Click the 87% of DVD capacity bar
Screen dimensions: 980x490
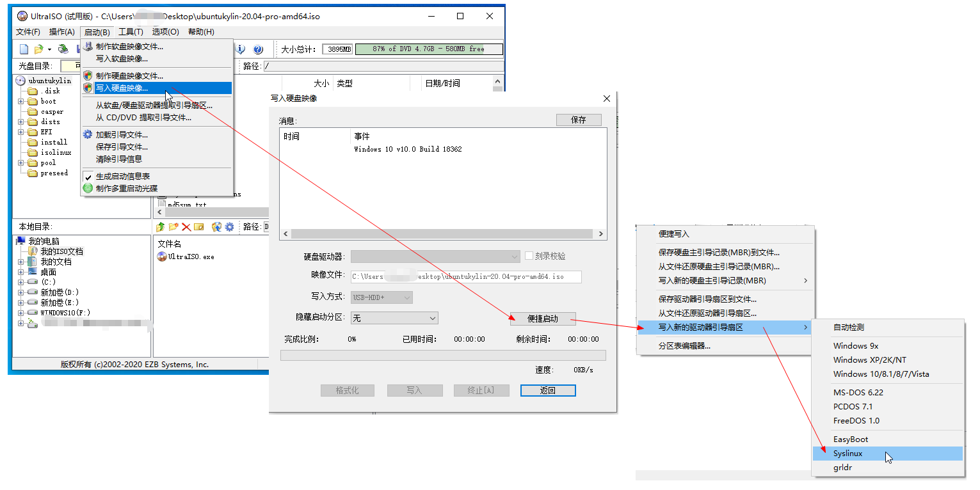(x=429, y=49)
